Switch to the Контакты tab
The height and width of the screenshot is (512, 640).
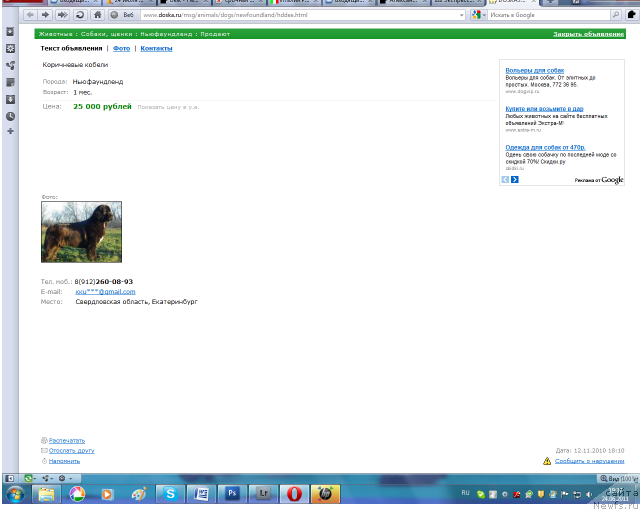pyautogui.click(x=156, y=48)
